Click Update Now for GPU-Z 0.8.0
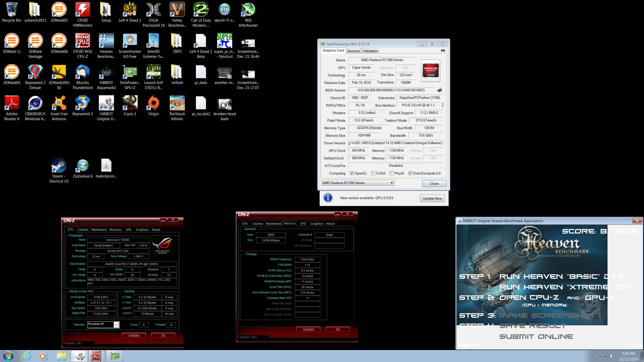Screen dimensions: 644x362 click(432, 198)
